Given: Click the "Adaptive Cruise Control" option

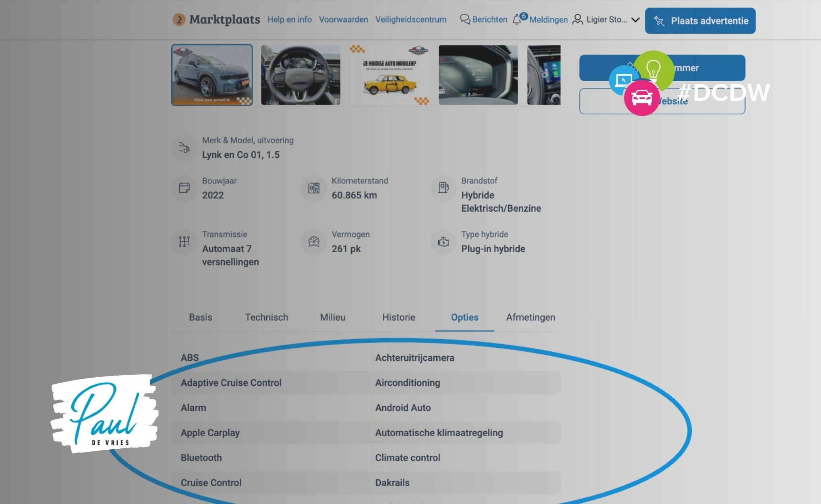Looking at the screenshot, I should [x=231, y=383].
